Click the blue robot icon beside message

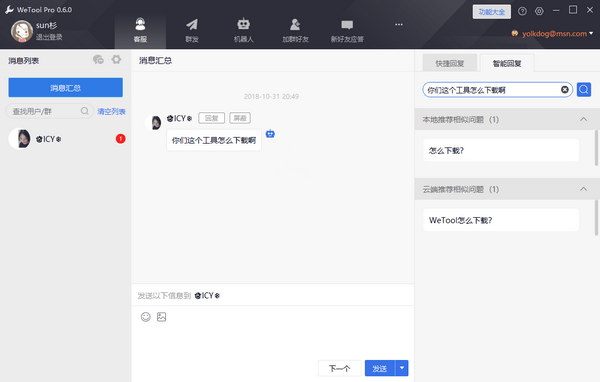270,134
